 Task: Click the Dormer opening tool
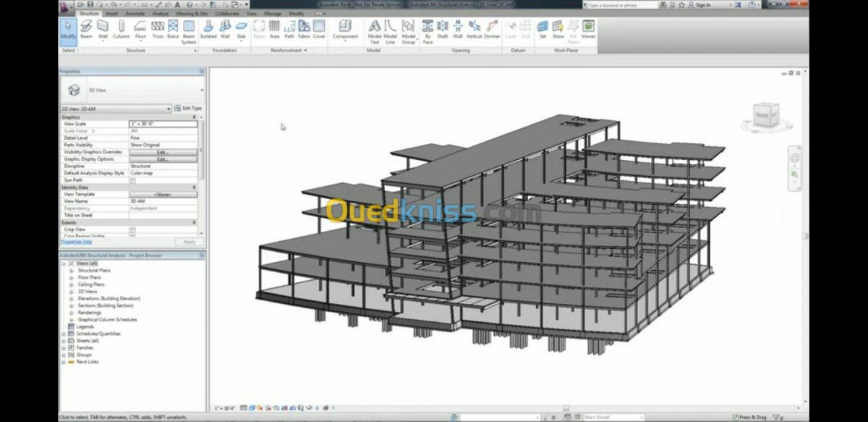click(492, 30)
